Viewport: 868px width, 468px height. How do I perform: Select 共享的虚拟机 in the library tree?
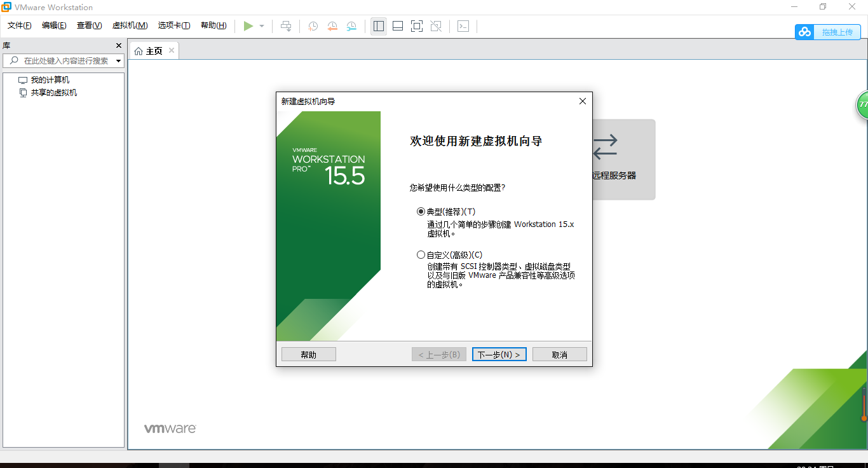(x=54, y=93)
